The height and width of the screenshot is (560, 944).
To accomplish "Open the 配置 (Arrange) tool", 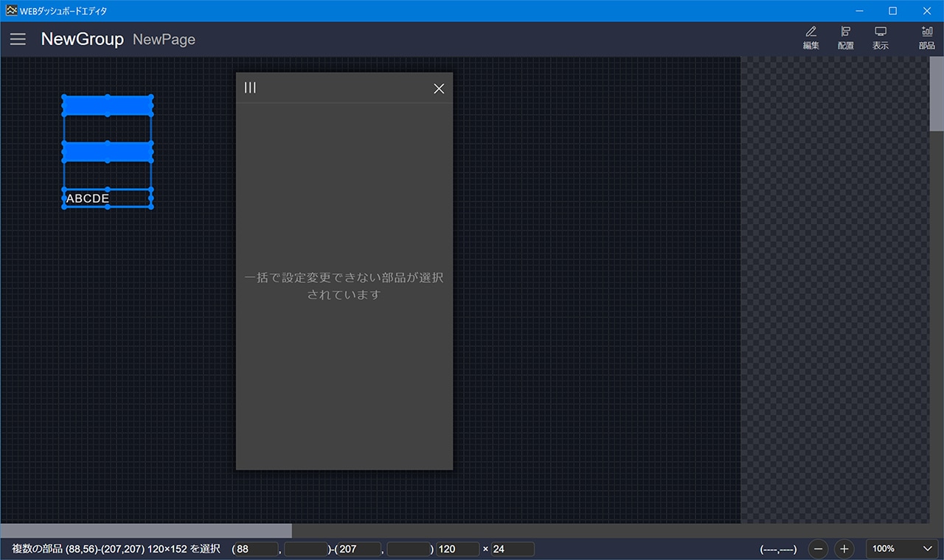I will pyautogui.click(x=845, y=38).
